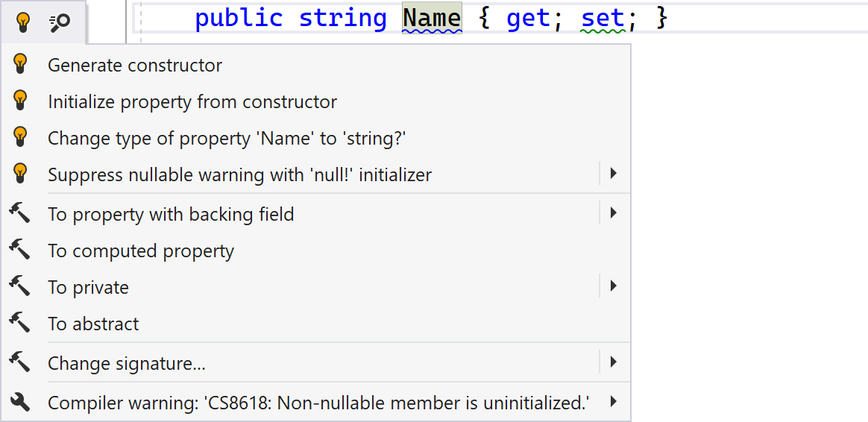The height and width of the screenshot is (422, 868).
Task: Click the Name identifier in the code
Action: coord(432,18)
